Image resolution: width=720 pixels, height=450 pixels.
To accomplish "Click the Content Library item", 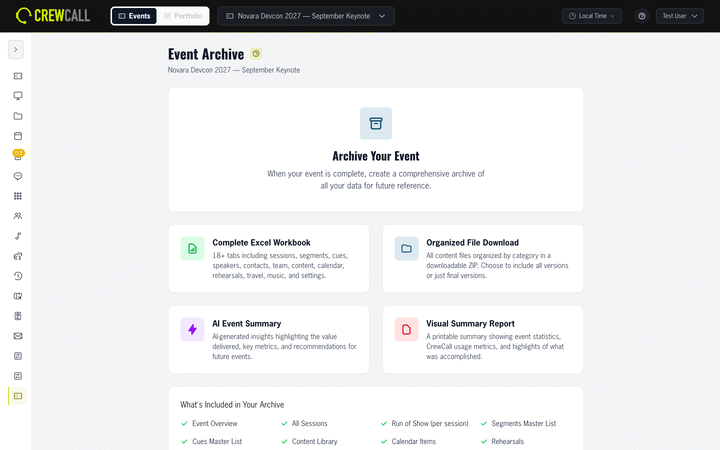I will click(x=315, y=441).
